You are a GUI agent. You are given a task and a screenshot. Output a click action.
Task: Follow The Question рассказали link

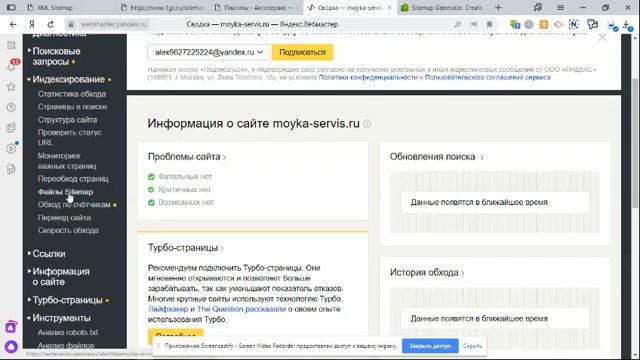[x=242, y=309]
